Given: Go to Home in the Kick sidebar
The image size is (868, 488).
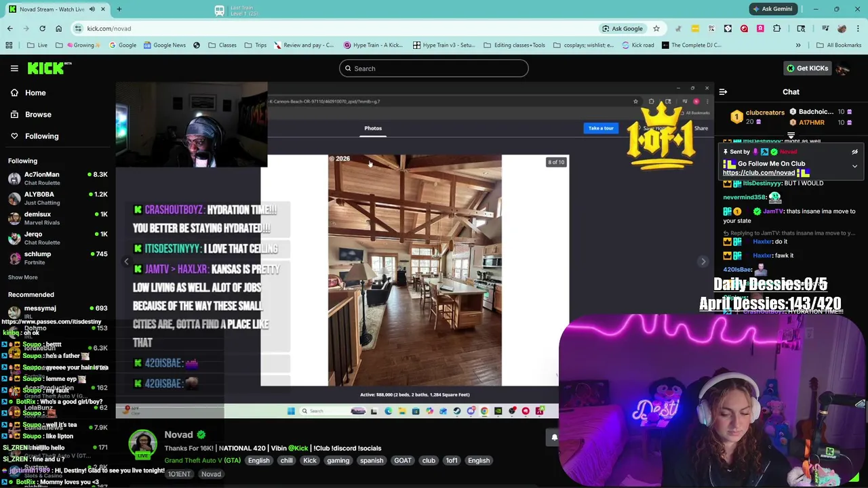Looking at the screenshot, I should click(35, 93).
